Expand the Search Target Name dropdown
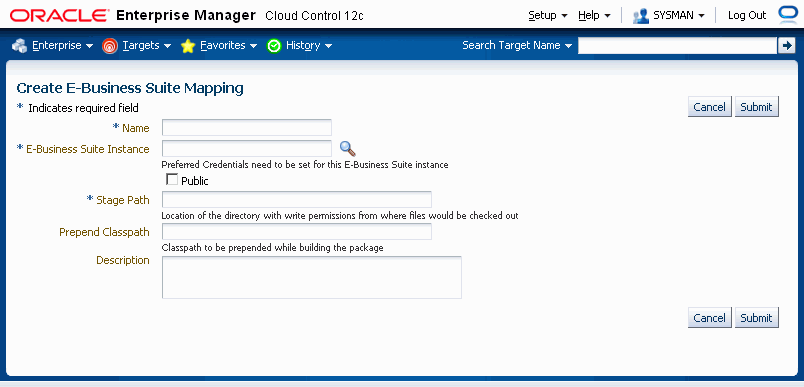This screenshot has width=804, height=387. pos(517,46)
